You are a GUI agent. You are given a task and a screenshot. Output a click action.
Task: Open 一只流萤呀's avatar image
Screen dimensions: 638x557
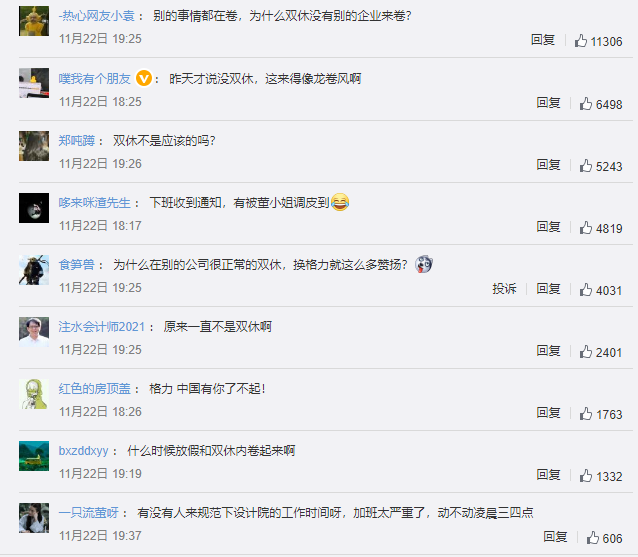34,518
